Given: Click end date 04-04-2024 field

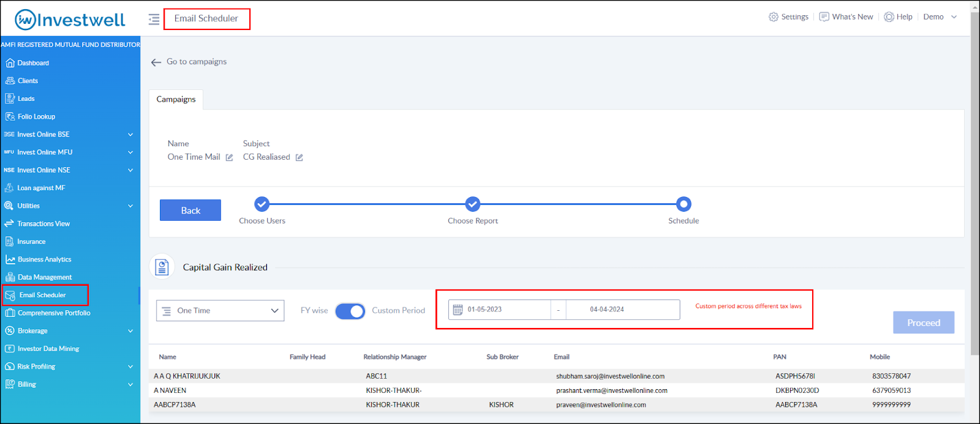Looking at the screenshot, I should pos(622,310).
